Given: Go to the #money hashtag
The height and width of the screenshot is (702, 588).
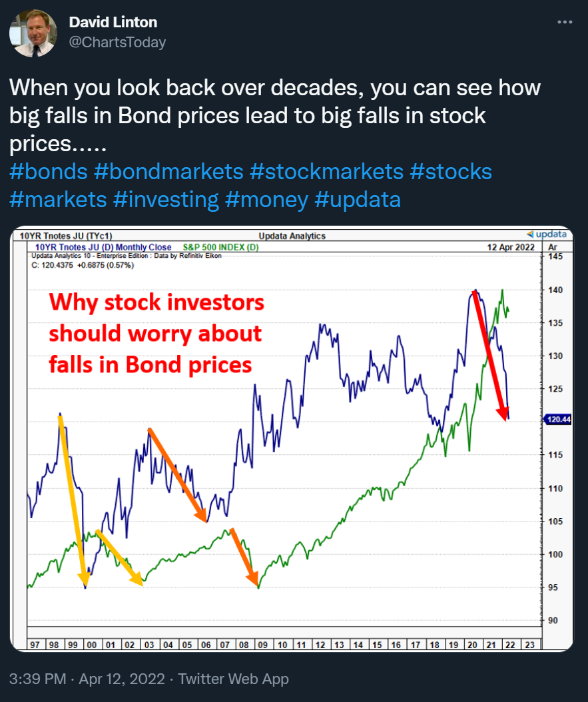Looking at the screenshot, I should tap(266, 198).
